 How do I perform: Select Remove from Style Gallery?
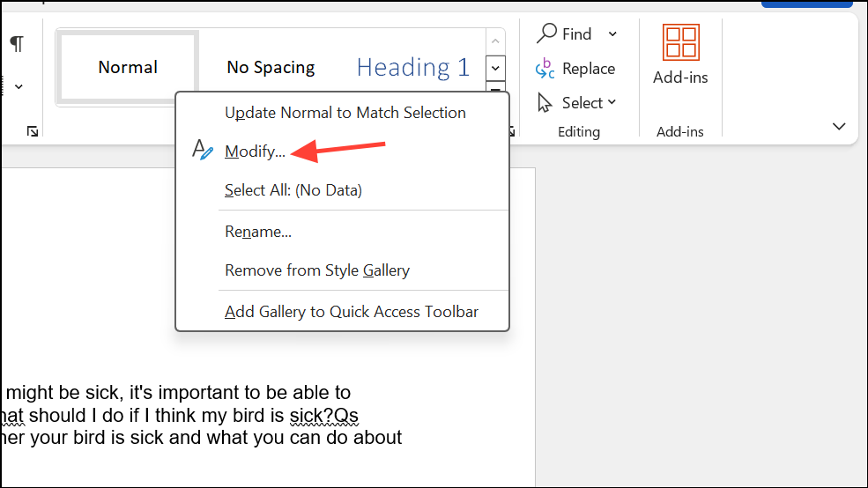(x=317, y=270)
